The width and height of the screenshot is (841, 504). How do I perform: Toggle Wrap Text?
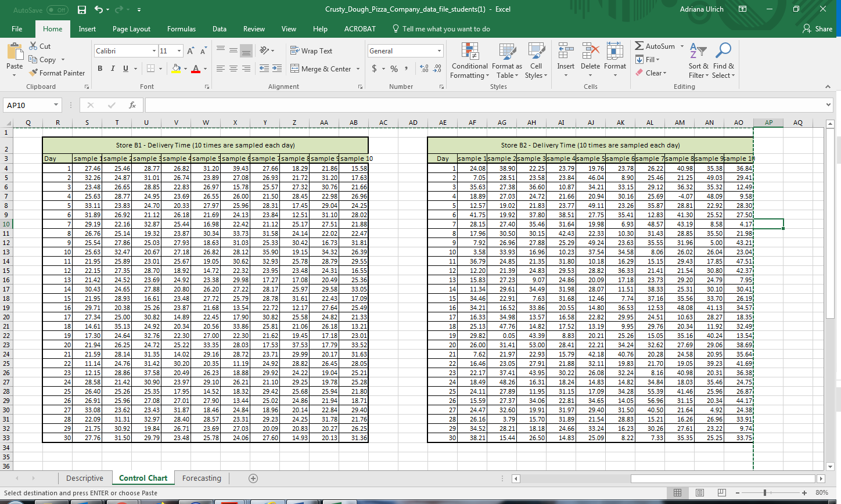311,51
